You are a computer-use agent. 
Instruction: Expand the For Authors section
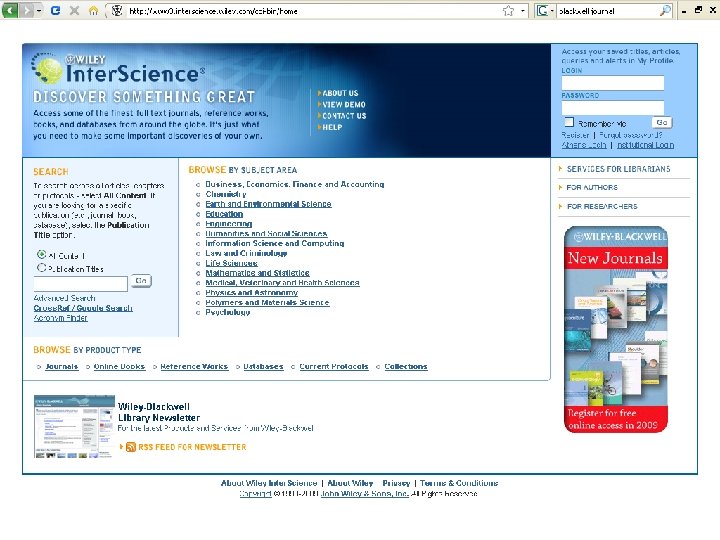pos(591,187)
